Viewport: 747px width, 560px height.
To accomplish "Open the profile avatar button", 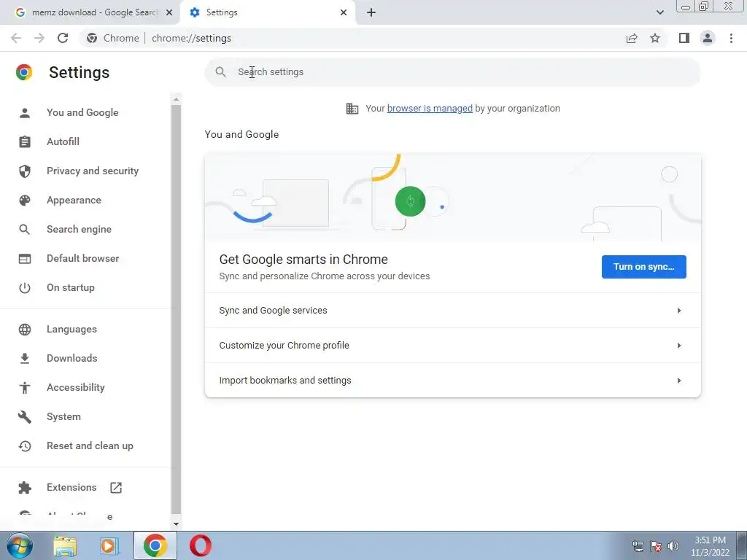I will 708,38.
